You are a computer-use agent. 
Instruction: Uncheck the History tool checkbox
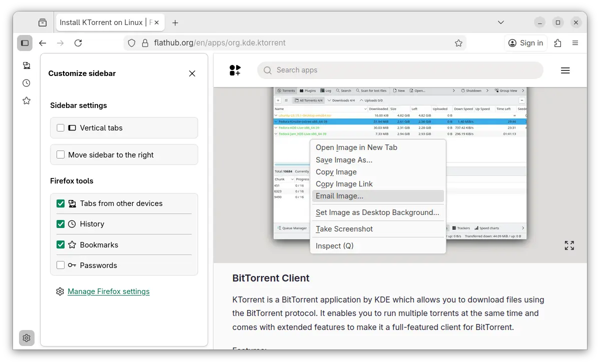click(x=61, y=224)
